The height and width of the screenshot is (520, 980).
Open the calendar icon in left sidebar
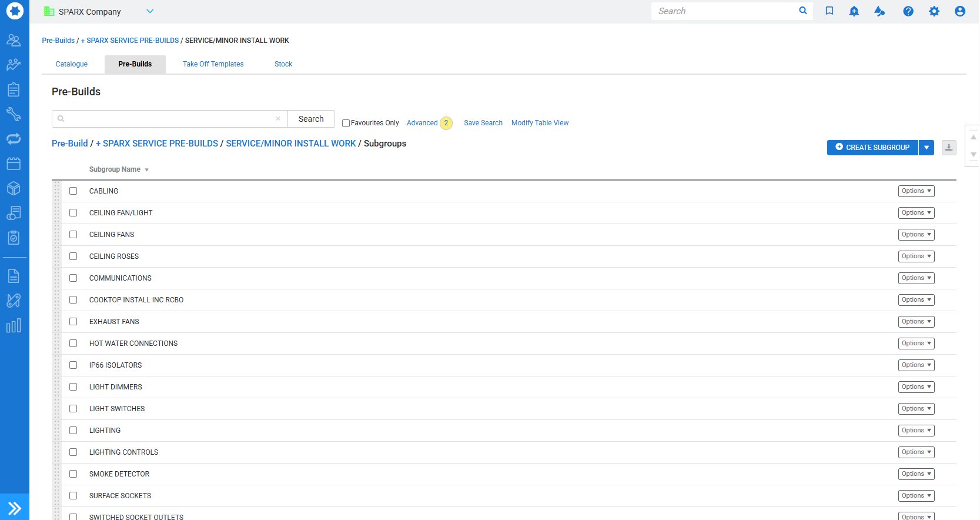(x=14, y=164)
